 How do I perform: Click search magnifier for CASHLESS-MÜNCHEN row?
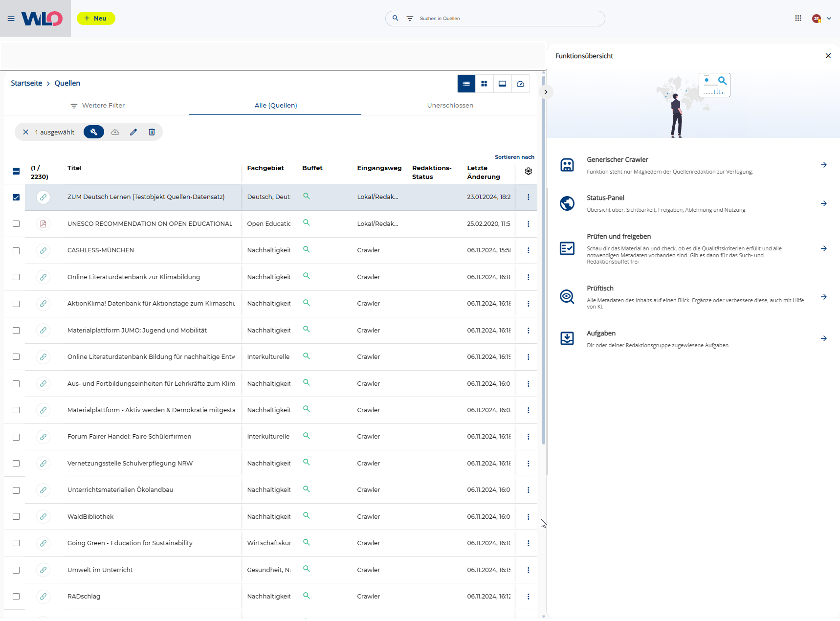(307, 249)
